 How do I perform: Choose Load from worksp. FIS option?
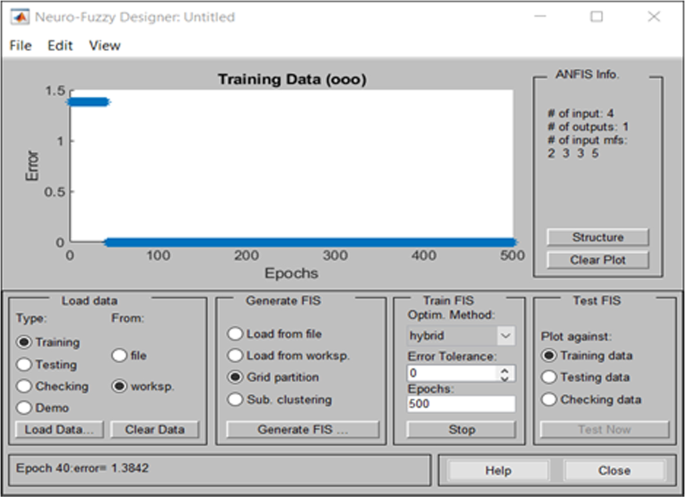pyautogui.click(x=236, y=356)
